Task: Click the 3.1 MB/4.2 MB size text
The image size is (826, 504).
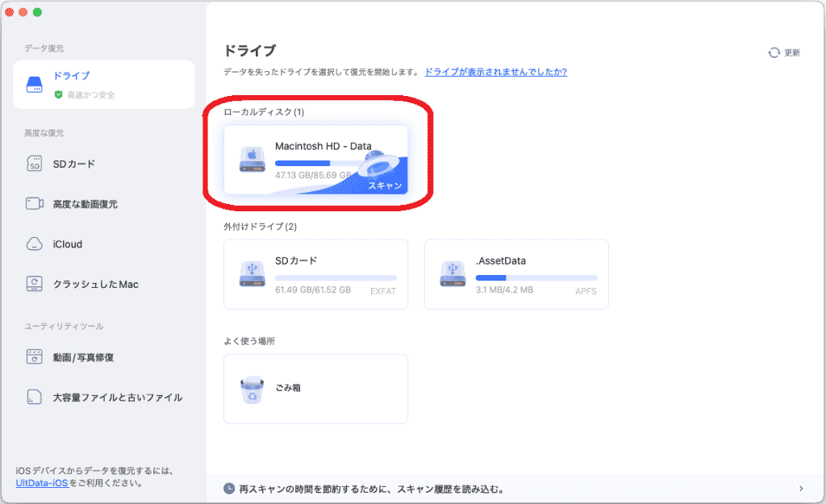Action: click(x=504, y=289)
